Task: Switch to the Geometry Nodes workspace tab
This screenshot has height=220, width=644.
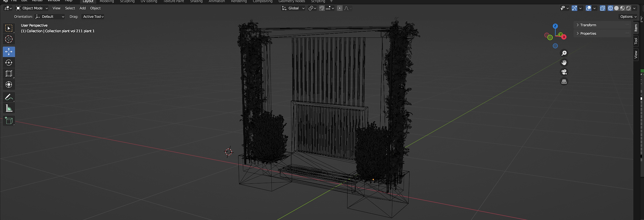Action: (x=292, y=1)
